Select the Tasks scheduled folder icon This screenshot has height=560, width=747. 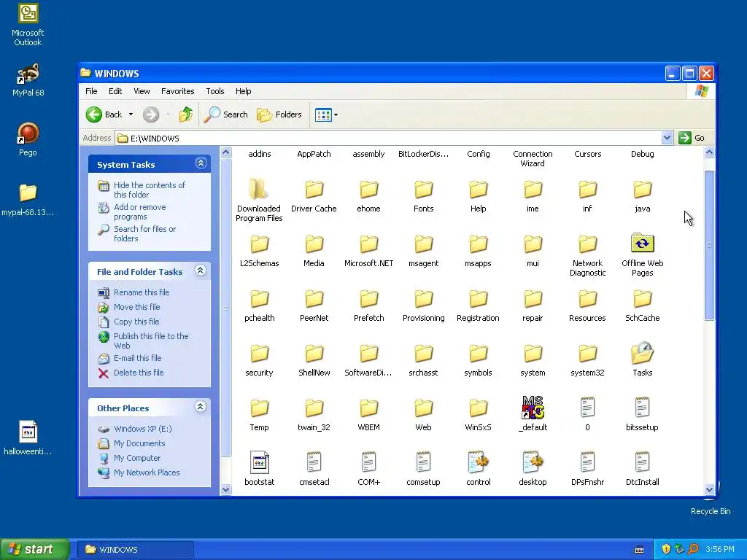coord(642,354)
